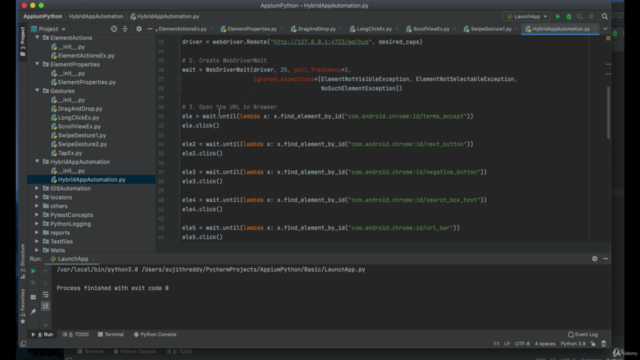640x360 pixels.
Task: Rerun LaunchApp using the green play icon
Action: point(33,271)
